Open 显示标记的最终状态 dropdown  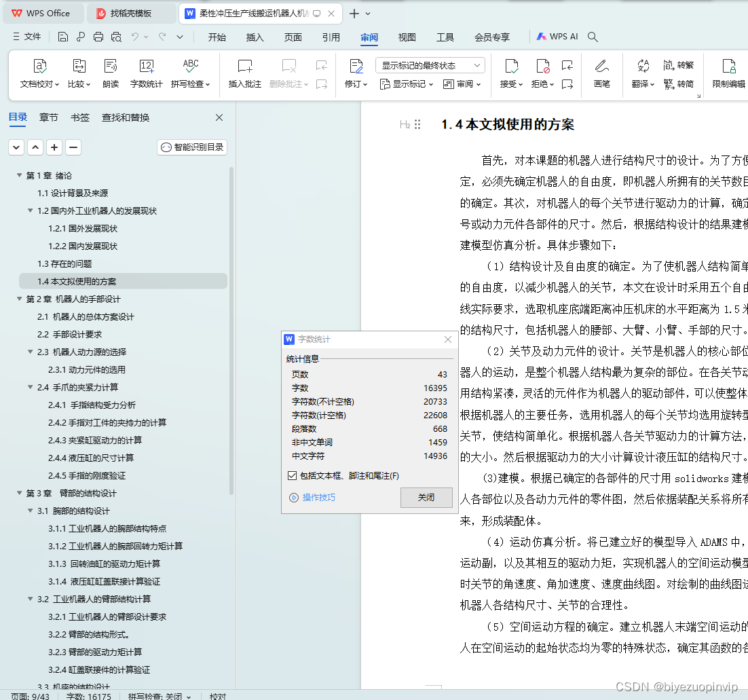click(x=430, y=65)
